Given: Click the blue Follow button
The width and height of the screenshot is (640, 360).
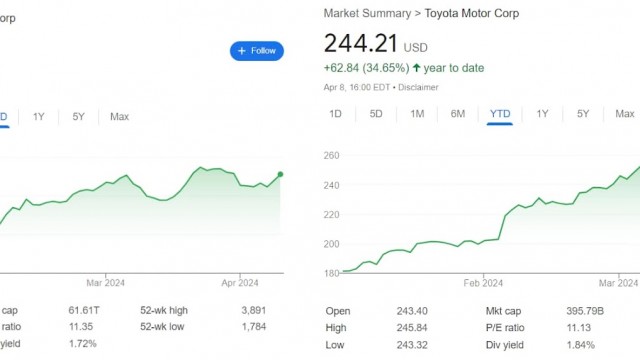Looking at the screenshot, I should (257, 51).
